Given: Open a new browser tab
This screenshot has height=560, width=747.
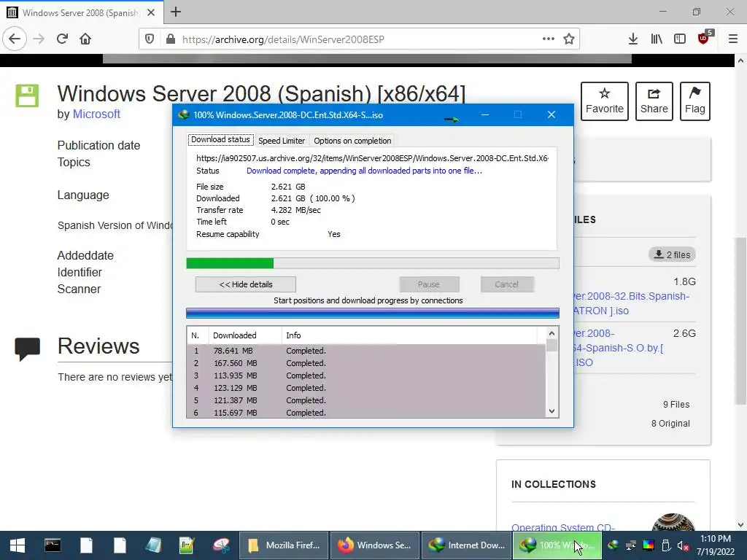Looking at the screenshot, I should (x=176, y=12).
